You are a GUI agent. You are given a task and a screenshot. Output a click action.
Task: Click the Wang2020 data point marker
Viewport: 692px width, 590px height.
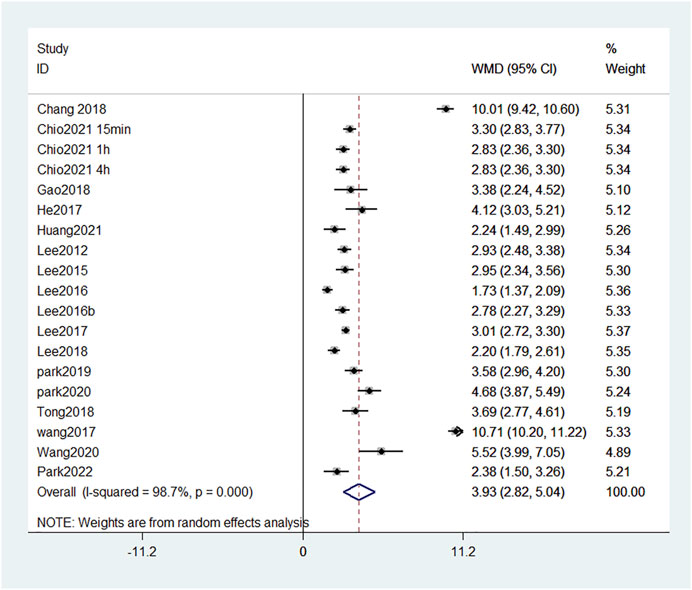tap(381, 451)
